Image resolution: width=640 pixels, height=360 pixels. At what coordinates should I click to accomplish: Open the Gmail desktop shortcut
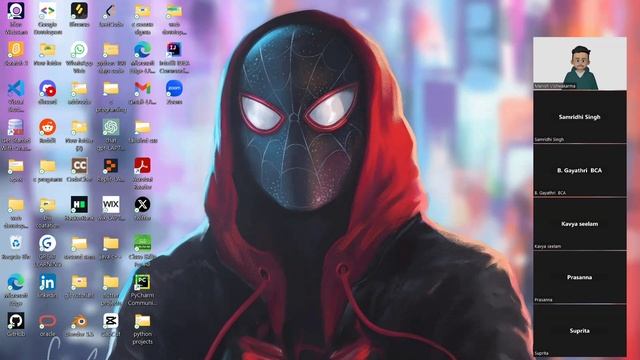coord(142,89)
